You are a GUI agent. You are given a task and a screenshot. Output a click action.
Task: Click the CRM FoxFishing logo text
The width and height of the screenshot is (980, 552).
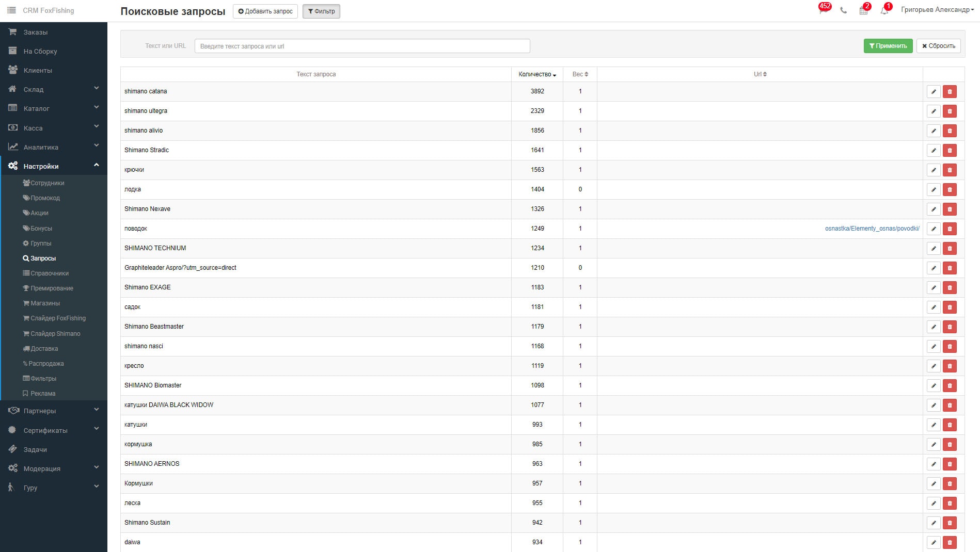pos(49,10)
